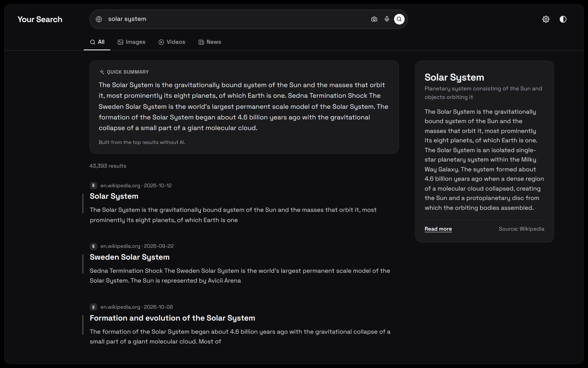Click 'Planetary system consisting of the Sun' subtitle
Image resolution: width=588 pixels, height=368 pixels.
[x=483, y=93]
